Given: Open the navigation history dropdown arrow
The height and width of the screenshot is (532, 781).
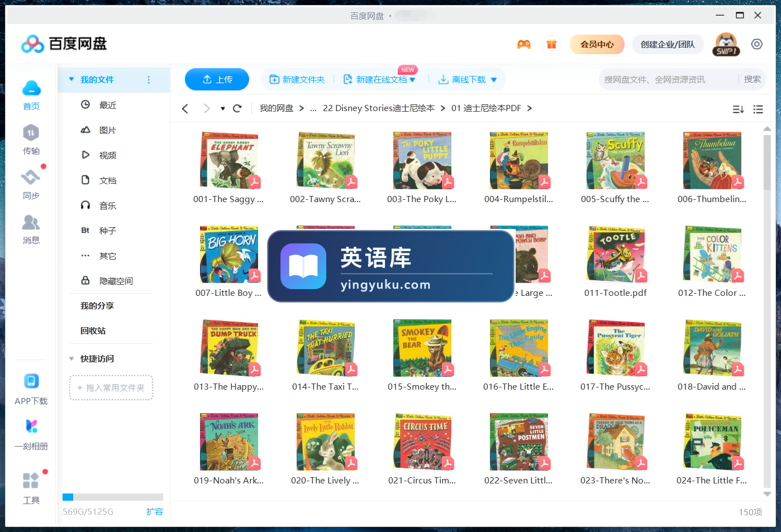Looking at the screenshot, I should (x=222, y=108).
